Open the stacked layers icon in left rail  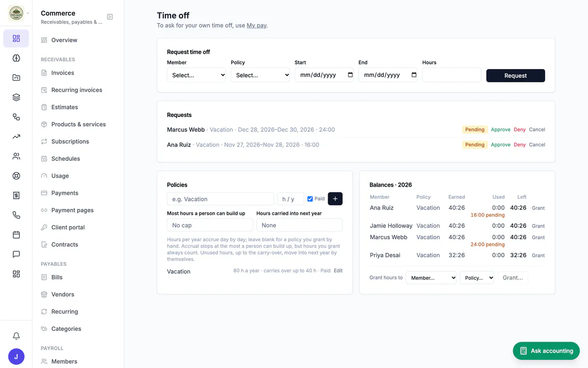coord(16,97)
